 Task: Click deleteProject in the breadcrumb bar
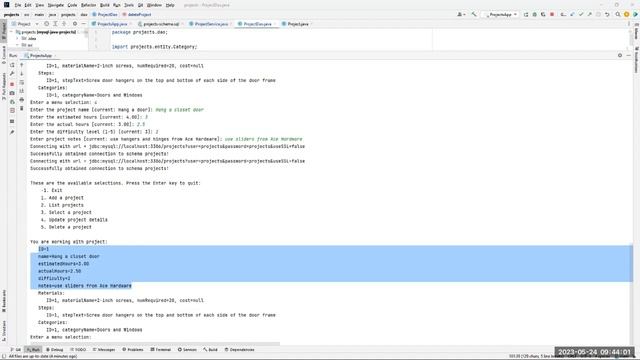coord(137,15)
